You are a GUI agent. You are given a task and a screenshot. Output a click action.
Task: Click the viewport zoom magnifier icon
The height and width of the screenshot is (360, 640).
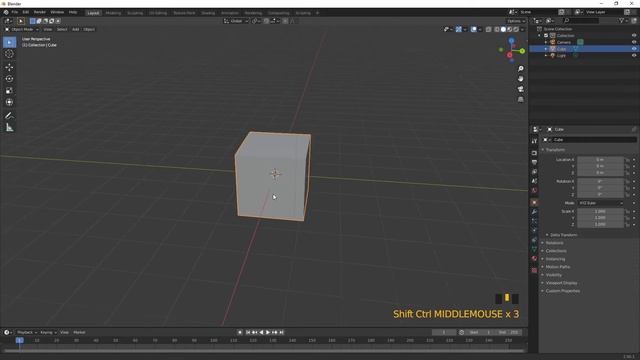[x=520, y=69]
